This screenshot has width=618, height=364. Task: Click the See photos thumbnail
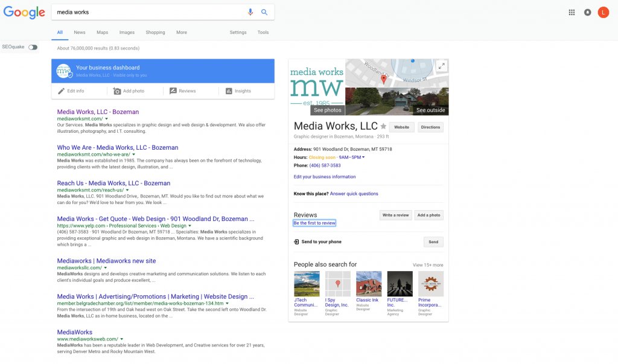(316, 87)
